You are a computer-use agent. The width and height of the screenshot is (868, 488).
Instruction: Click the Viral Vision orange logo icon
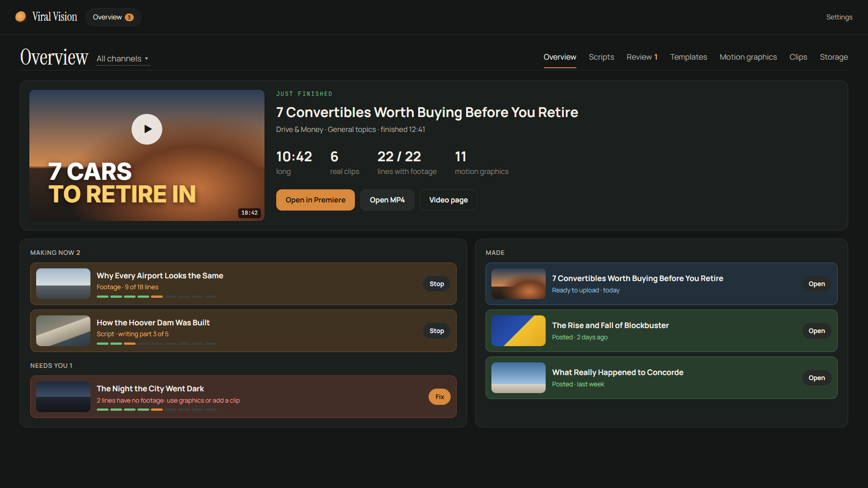click(20, 17)
